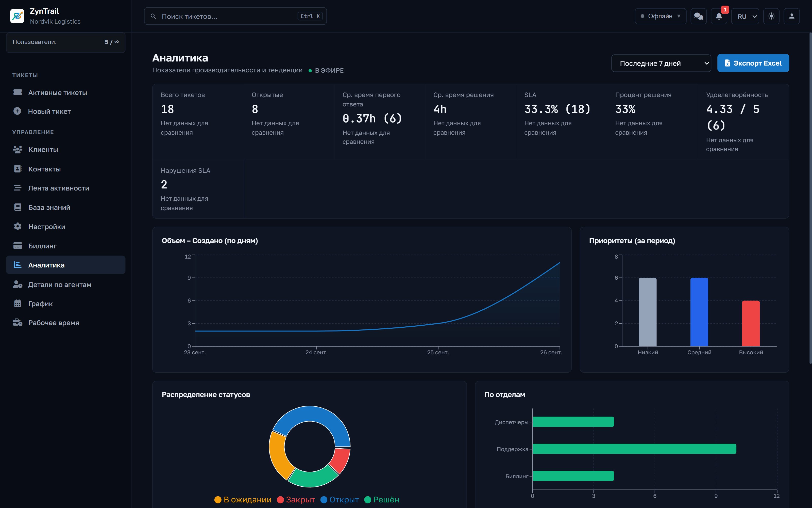Screen dimensions: 812x508
Task: Click the Открытые metric label
Action: click(267, 95)
